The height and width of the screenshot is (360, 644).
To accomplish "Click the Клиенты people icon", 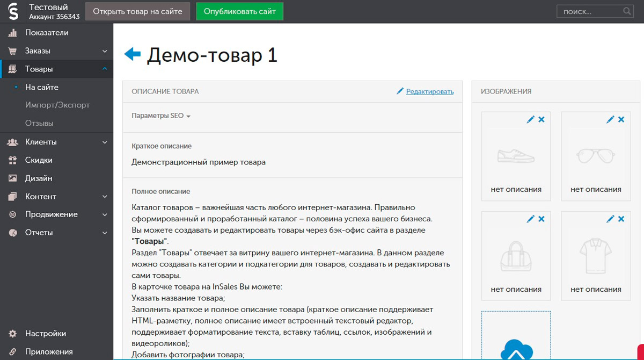I will (13, 142).
